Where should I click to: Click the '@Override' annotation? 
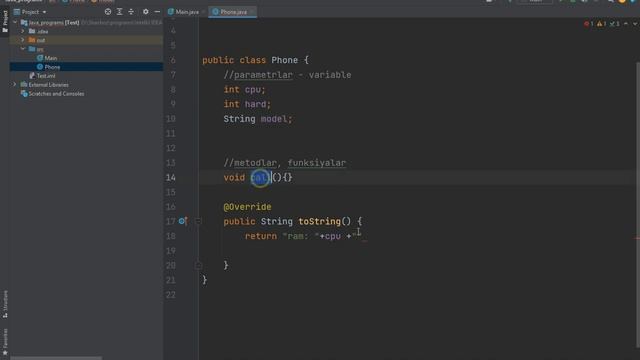point(247,207)
